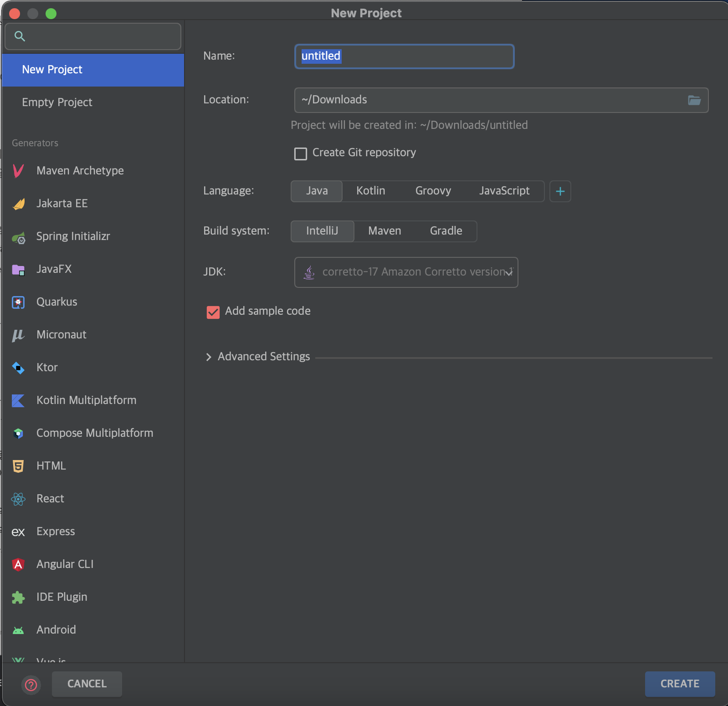728x706 pixels.
Task: Select the Micronaut label
Action: click(x=61, y=335)
